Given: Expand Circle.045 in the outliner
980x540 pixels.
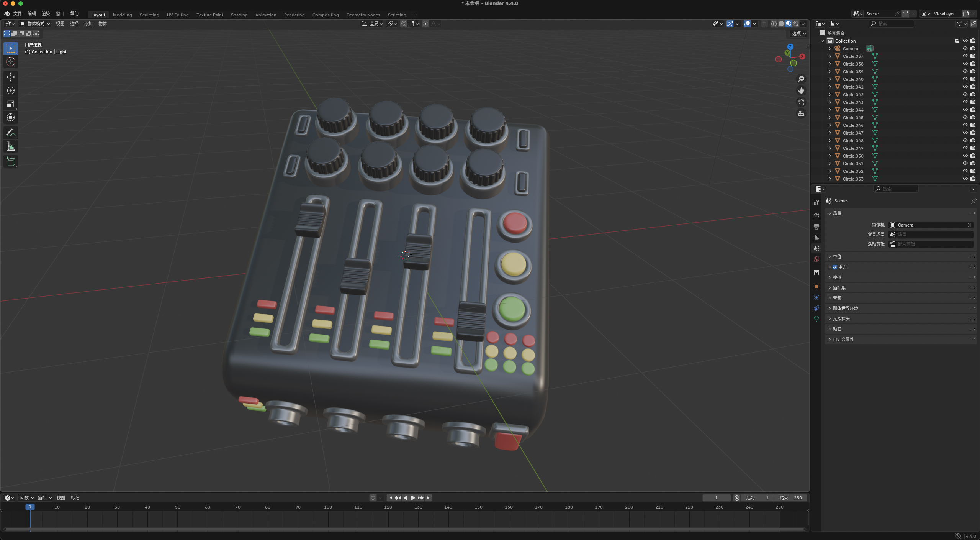Looking at the screenshot, I should pos(830,118).
